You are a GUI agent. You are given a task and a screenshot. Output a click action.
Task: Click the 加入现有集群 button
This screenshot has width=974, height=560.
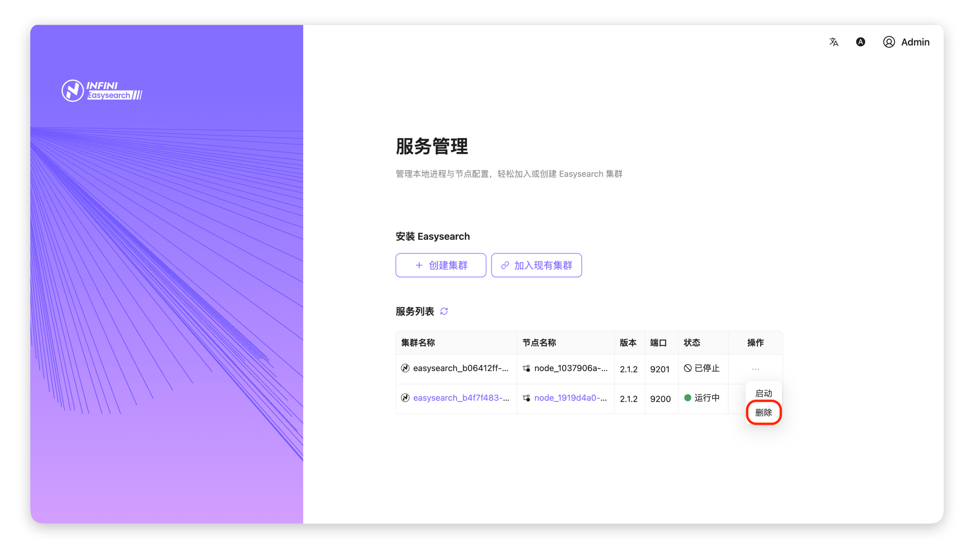[x=536, y=265]
